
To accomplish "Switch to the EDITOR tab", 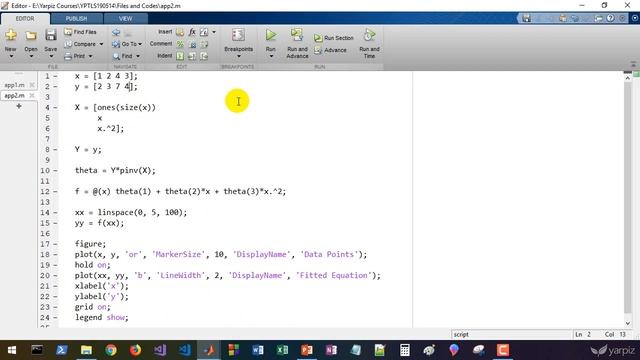I will (x=25, y=19).
